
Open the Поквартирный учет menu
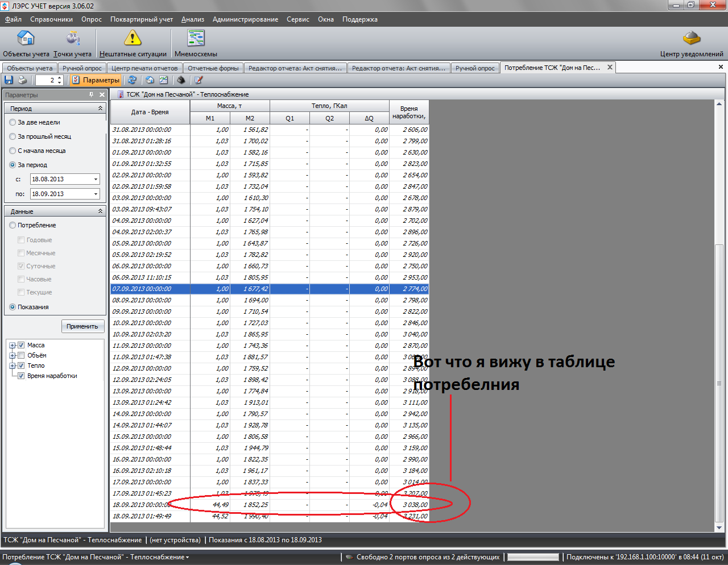click(x=142, y=19)
